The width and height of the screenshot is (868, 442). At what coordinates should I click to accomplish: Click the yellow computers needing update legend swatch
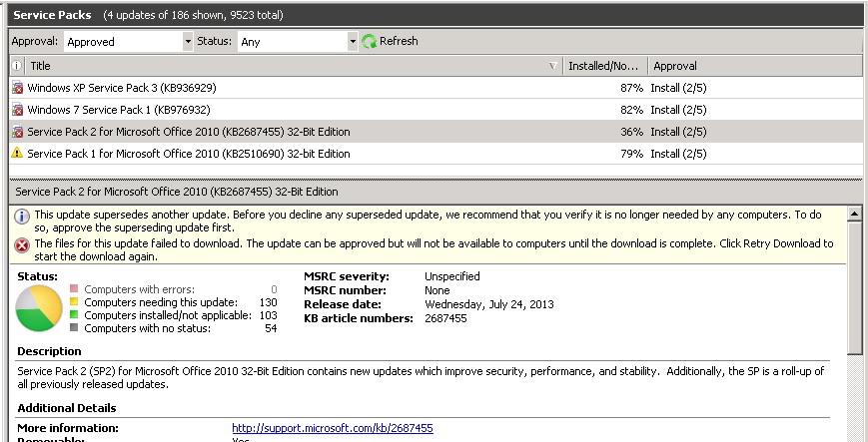tap(73, 302)
